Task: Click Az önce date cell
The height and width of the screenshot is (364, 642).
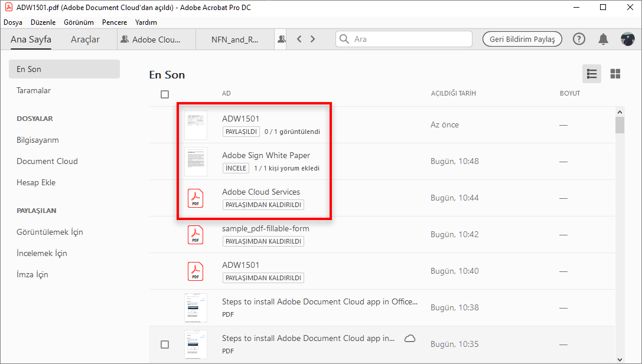Action: tap(445, 124)
